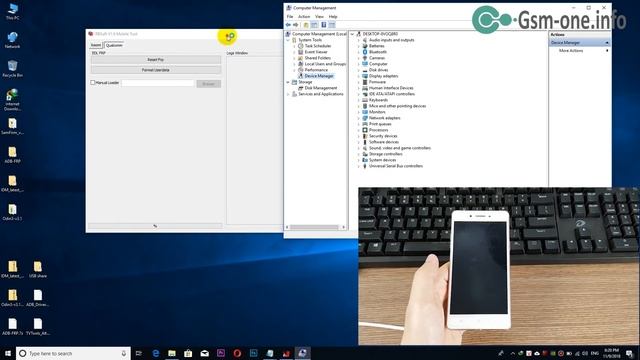Screen dimensions: 640x360
Task: Open File Explorer from the taskbar
Action: pyautogui.click(x=172, y=353)
